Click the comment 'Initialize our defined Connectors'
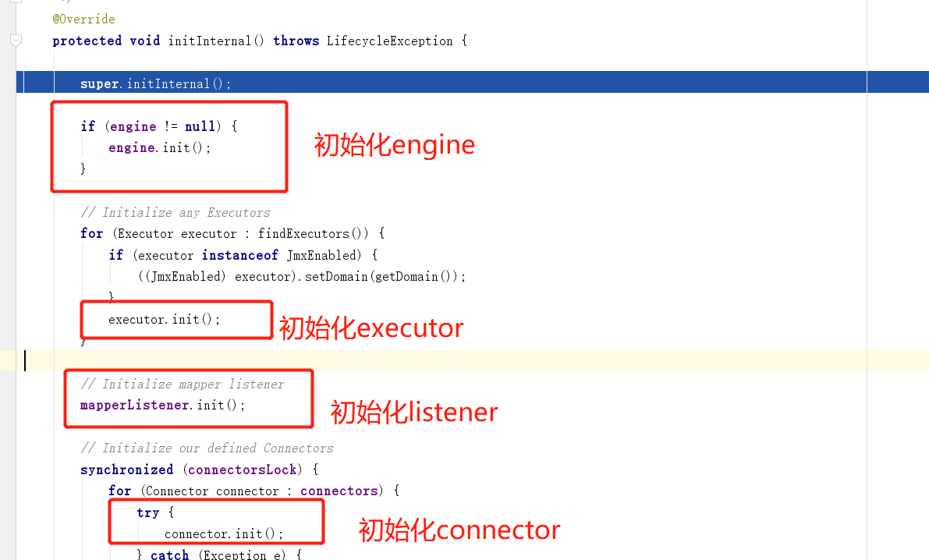The image size is (929, 560). click(207, 448)
